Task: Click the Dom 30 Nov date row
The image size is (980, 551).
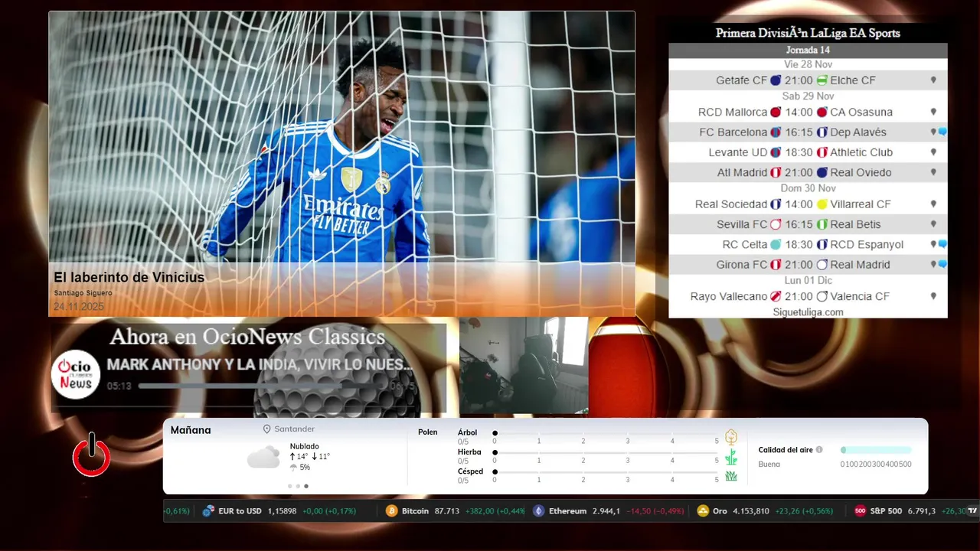Action: point(808,188)
